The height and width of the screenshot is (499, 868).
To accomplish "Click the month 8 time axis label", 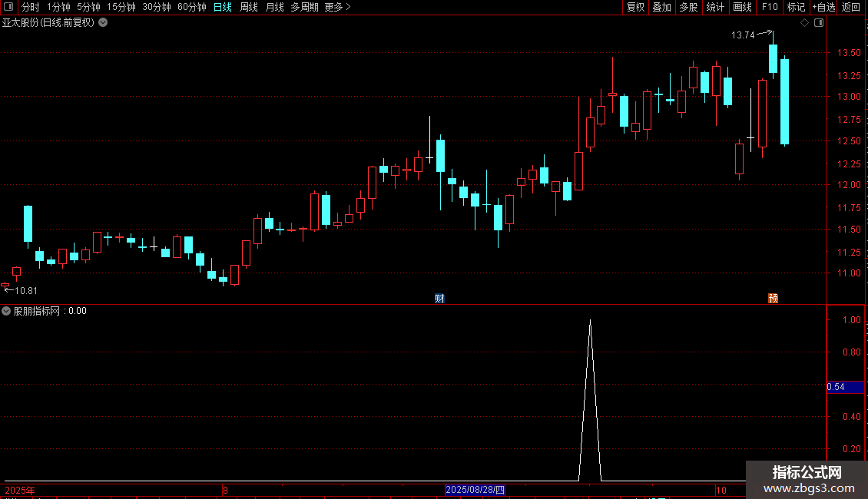I will pyautogui.click(x=225, y=490).
